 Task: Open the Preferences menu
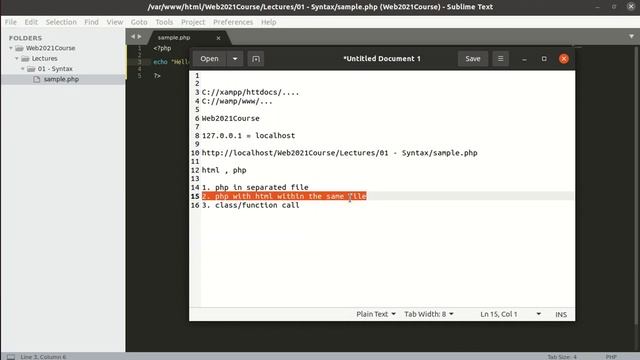(233, 22)
